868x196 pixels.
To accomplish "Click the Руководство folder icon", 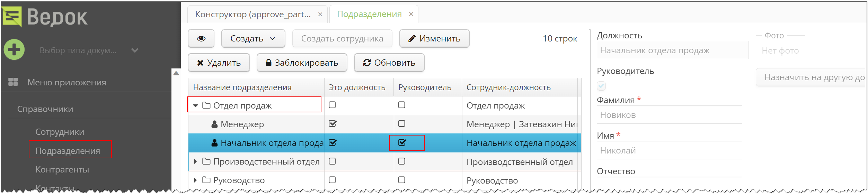I will (206, 180).
